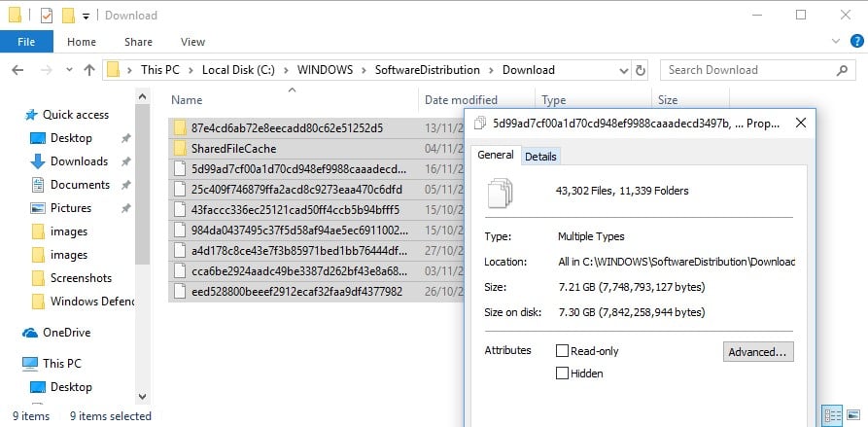Screen dimensions: 868x427
Task: Select file 43faccc336ec25121cad50ff4ccb5b94bfff5
Action: coord(295,210)
